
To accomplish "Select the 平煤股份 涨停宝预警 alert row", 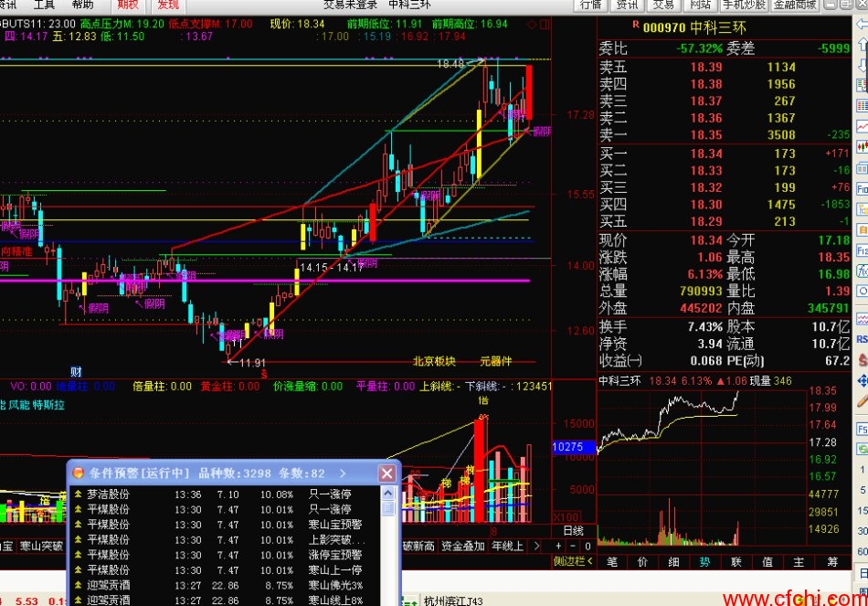I will tap(226, 555).
